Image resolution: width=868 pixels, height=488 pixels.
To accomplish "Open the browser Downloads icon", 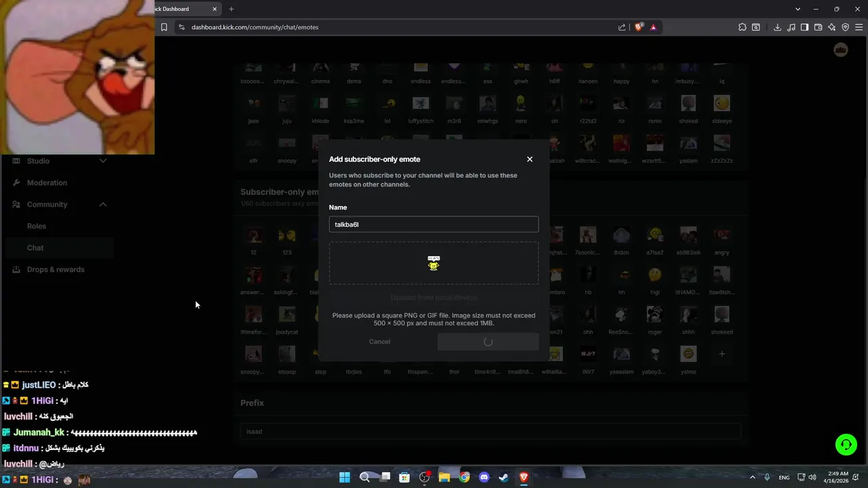I will click(x=777, y=27).
